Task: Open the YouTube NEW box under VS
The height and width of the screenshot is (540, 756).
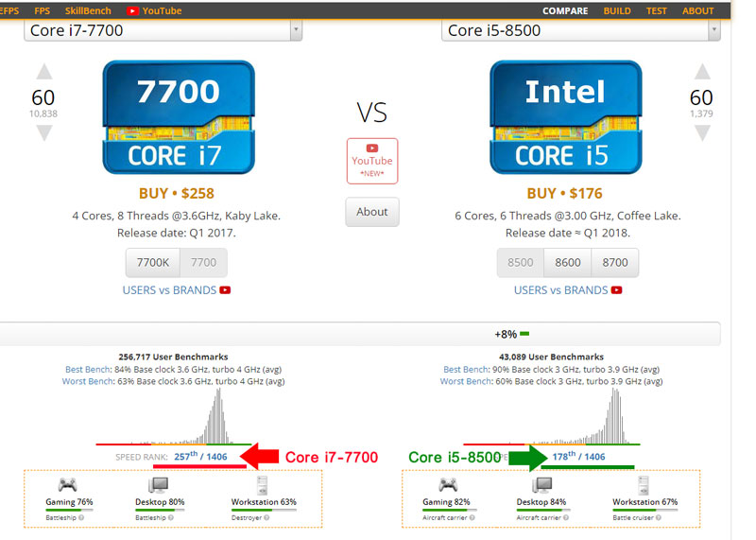Action: click(371, 161)
